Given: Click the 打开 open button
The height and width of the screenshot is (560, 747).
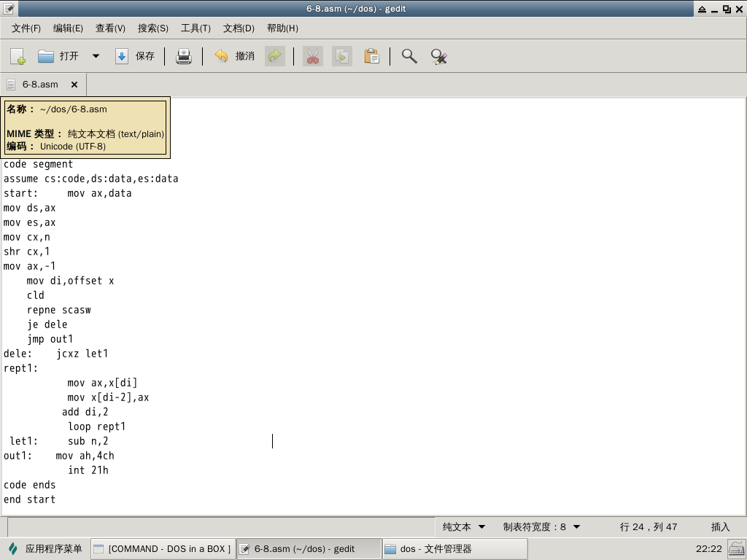Looking at the screenshot, I should 59,56.
